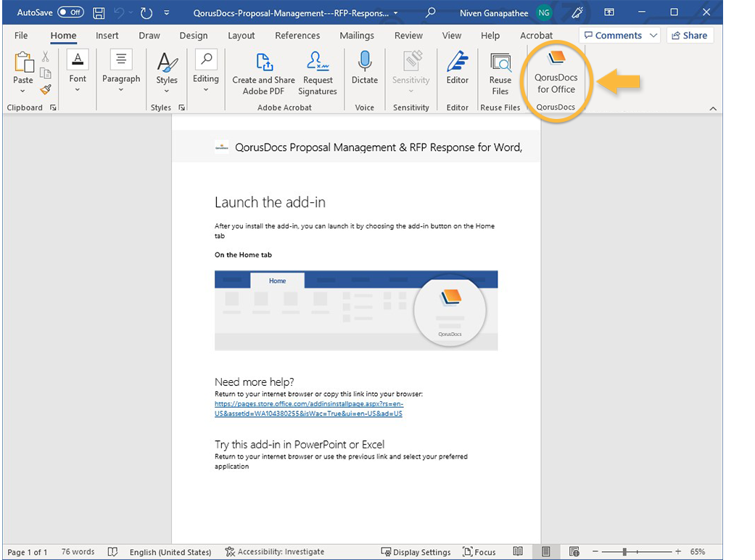Screen dimensions: 755x560
Task: Open the View tab
Action: click(452, 35)
